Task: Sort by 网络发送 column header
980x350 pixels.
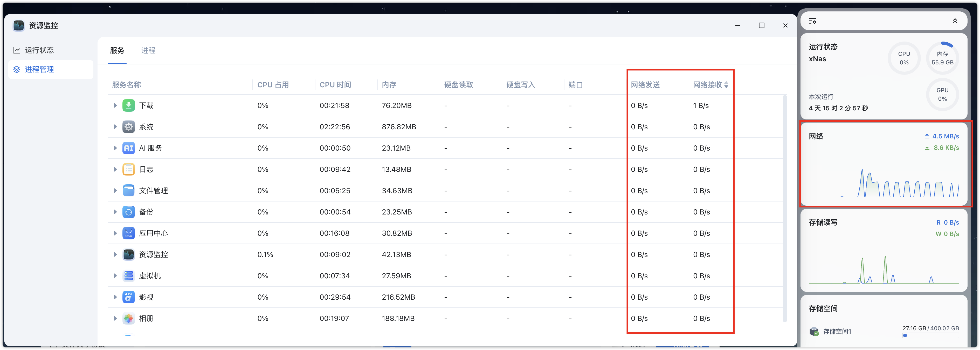Action: coord(645,85)
